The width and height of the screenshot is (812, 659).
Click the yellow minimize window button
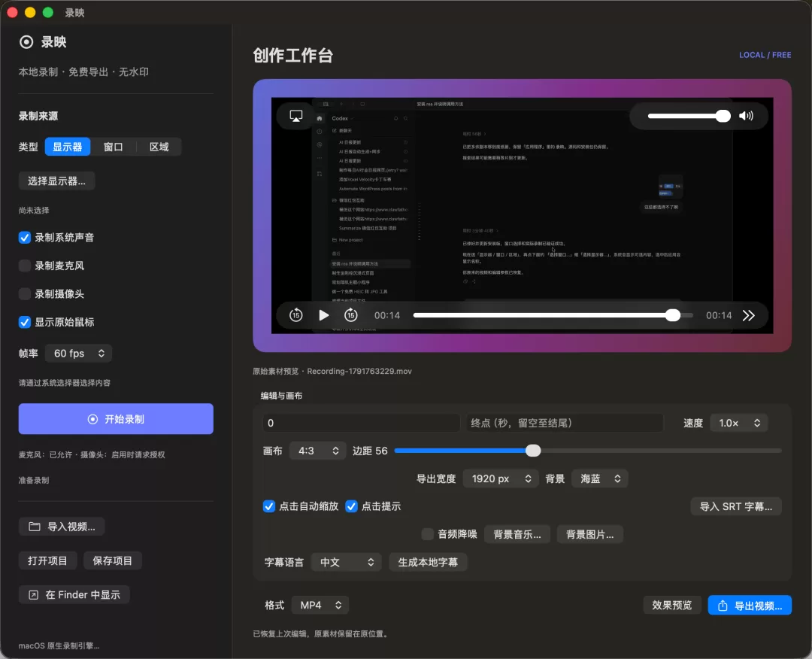(30, 13)
